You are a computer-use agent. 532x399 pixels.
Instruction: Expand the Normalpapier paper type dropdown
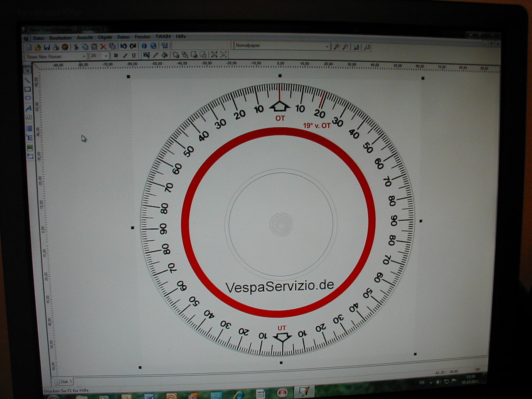pos(327,47)
